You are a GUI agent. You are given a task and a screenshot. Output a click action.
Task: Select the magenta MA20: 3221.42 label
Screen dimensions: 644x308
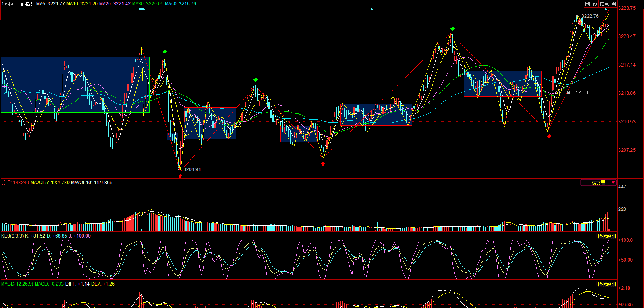tap(115, 4)
